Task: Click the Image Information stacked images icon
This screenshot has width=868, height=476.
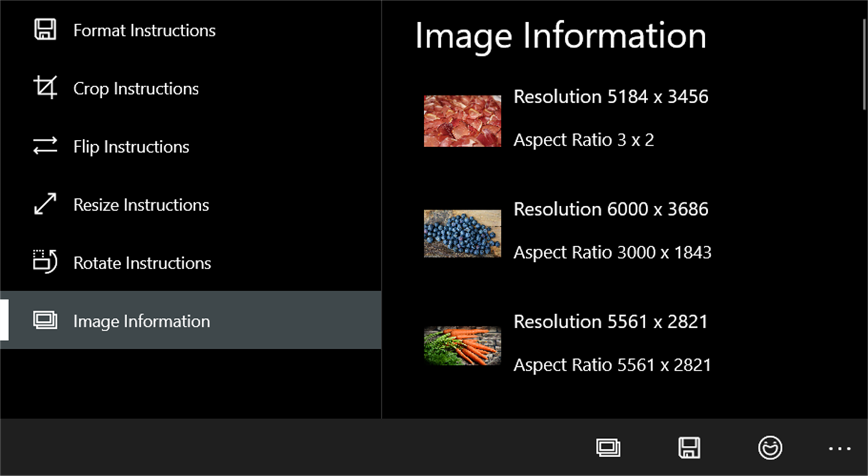Action: pyautogui.click(x=45, y=320)
